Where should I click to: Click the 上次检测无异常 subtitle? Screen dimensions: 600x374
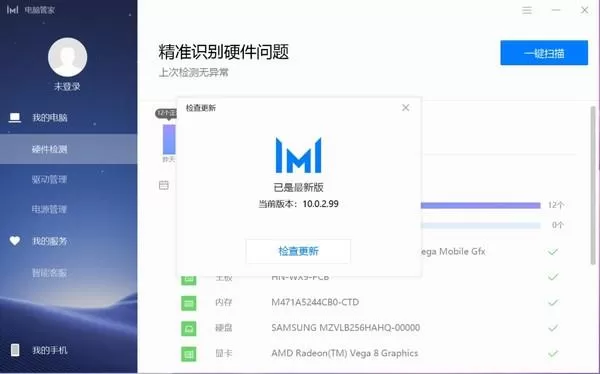pyautogui.click(x=194, y=72)
